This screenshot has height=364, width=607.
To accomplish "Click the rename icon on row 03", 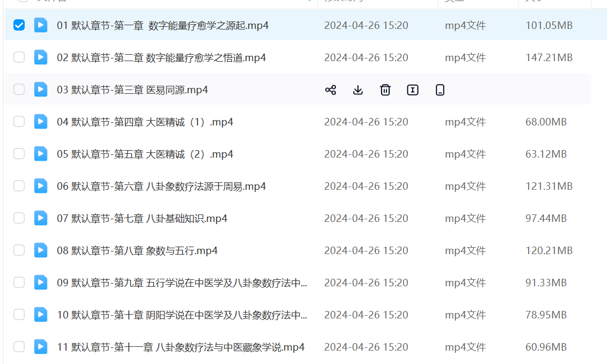I will pos(413,90).
